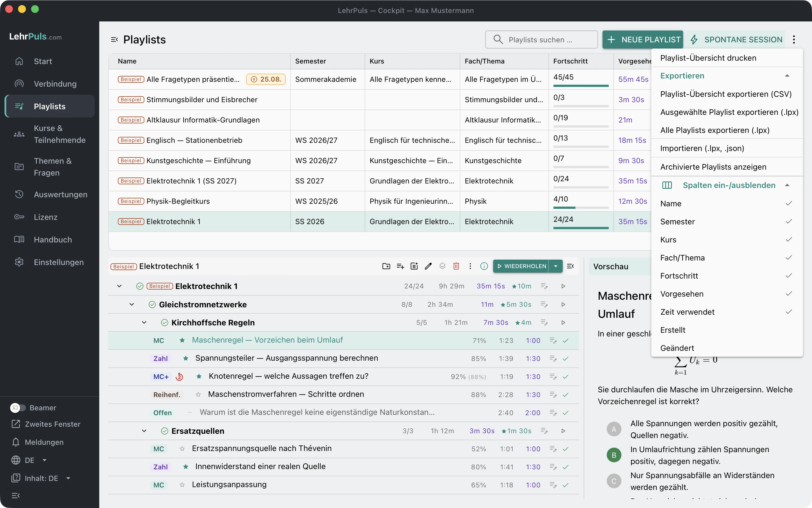Click the add-to-playlist icon in detail toolbar
The width and height of the screenshot is (812, 508).
[400, 266]
